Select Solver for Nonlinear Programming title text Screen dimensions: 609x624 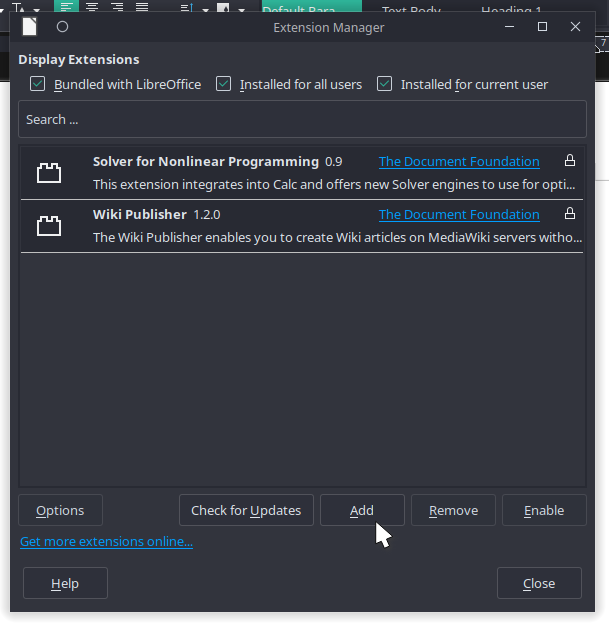click(206, 162)
